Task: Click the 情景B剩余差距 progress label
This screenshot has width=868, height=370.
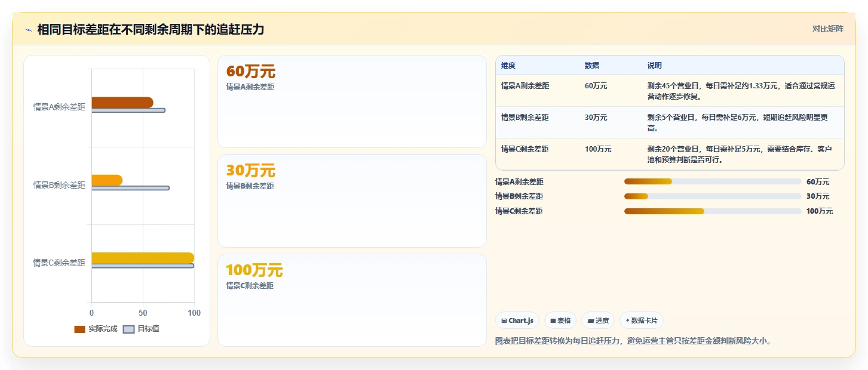Action: pyautogui.click(x=519, y=196)
